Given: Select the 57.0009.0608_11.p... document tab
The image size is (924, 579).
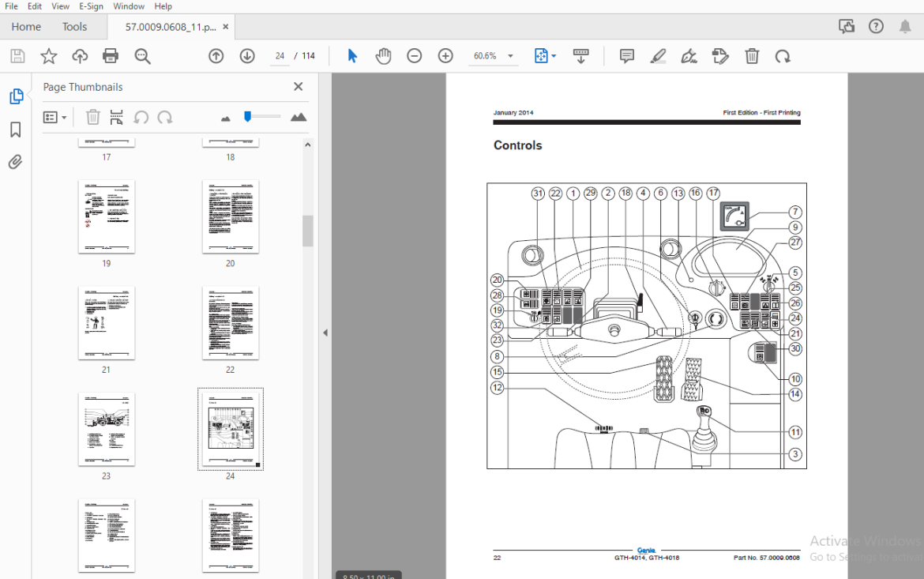Looking at the screenshot, I should coord(171,27).
